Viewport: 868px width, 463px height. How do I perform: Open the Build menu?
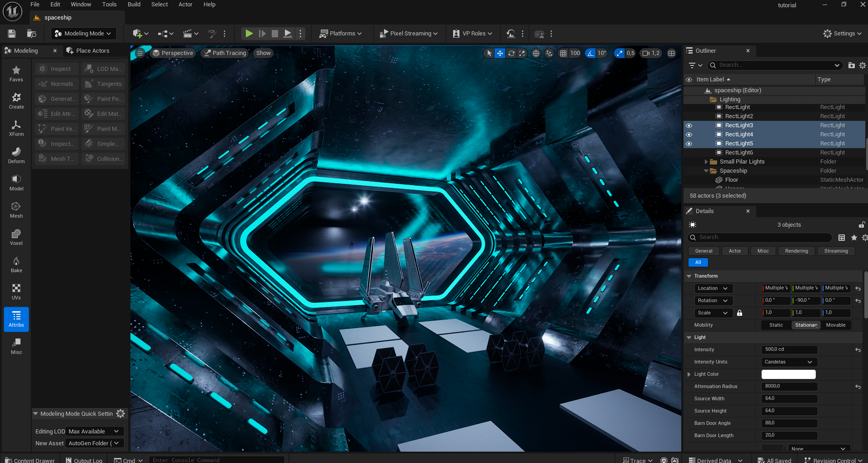(134, 5)
